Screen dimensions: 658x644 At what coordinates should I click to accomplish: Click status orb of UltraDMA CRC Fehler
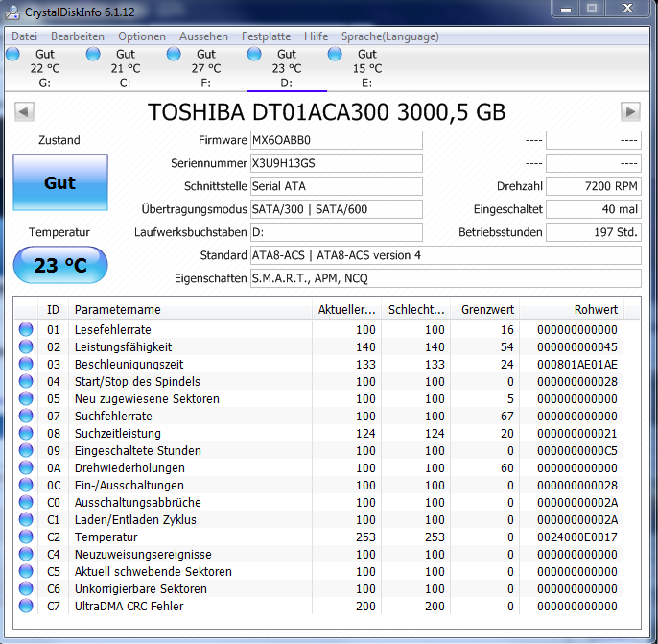(26, 606)
